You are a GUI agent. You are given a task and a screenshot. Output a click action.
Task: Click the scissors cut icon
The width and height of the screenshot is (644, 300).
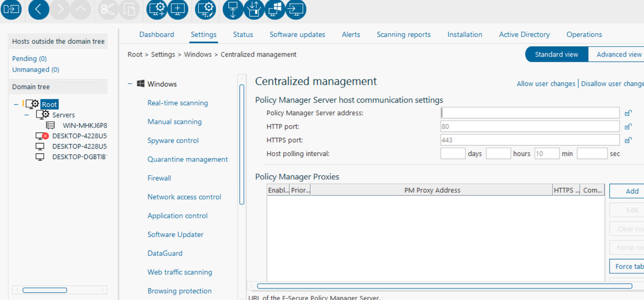(108, 9)
